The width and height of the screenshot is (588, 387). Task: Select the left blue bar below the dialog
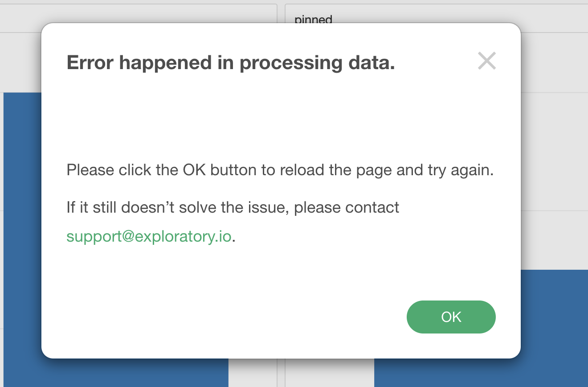[134, 373]
